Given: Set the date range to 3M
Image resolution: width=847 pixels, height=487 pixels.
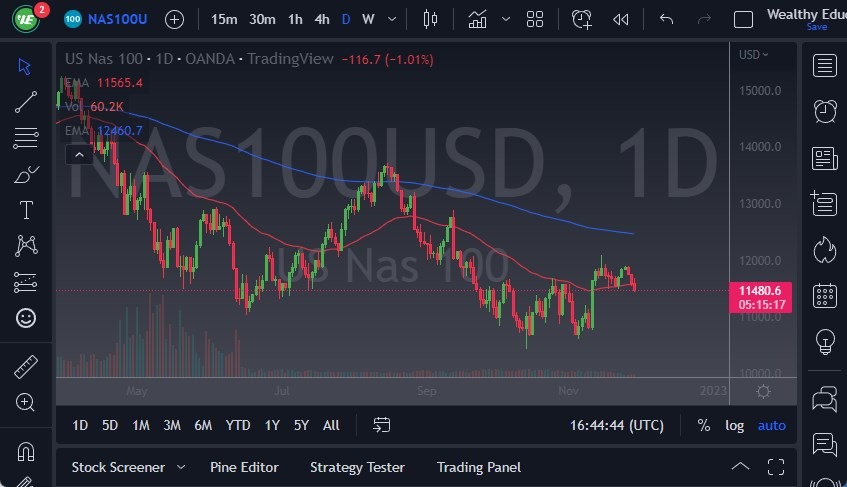Looking at the screenshot, I should pyautogui.click(x=172, y=425).
